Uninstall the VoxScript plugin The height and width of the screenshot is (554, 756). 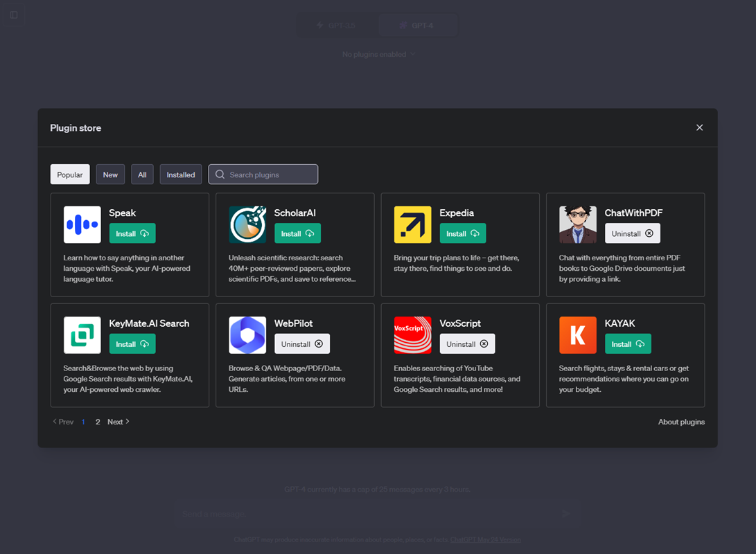pyautogui.click(x=467, y=344)
